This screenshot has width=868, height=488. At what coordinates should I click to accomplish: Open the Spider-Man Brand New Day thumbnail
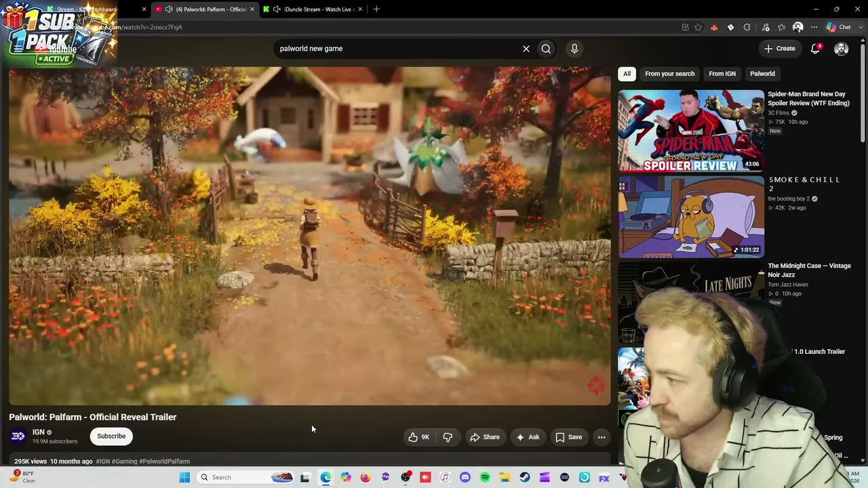pos(691,131)
